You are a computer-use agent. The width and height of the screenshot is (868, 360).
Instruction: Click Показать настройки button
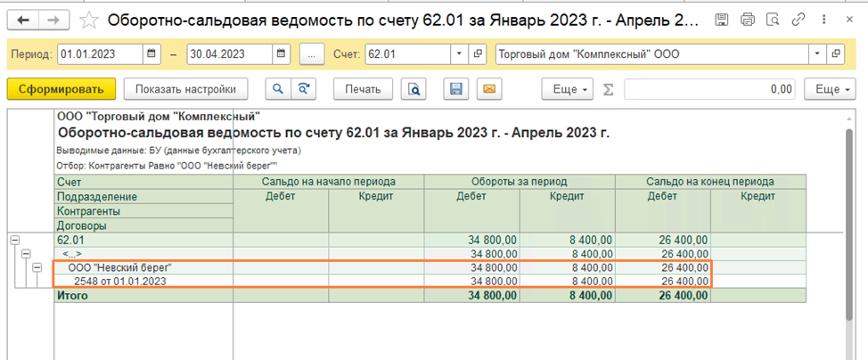(185, 89)
